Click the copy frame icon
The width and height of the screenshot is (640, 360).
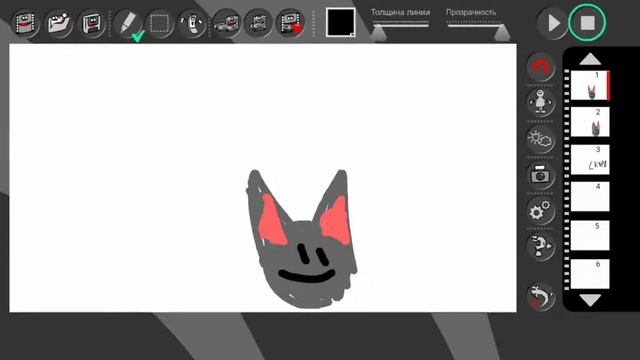click(x=227, y=23)
